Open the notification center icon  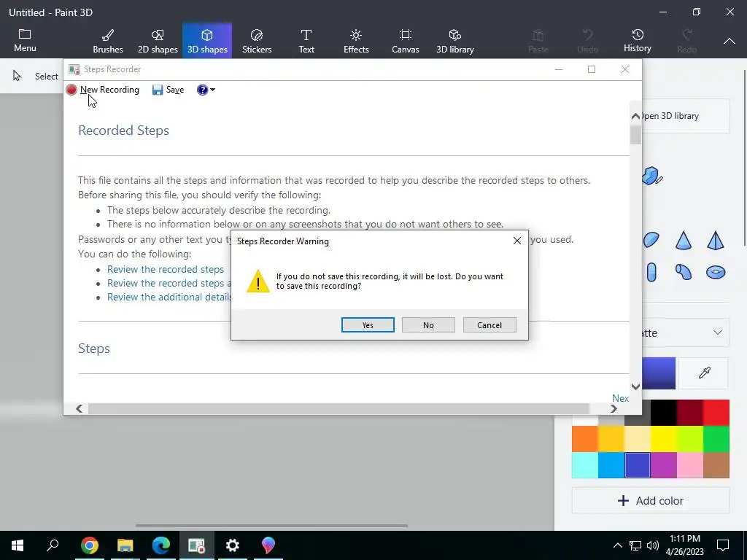tap(723, 545)
